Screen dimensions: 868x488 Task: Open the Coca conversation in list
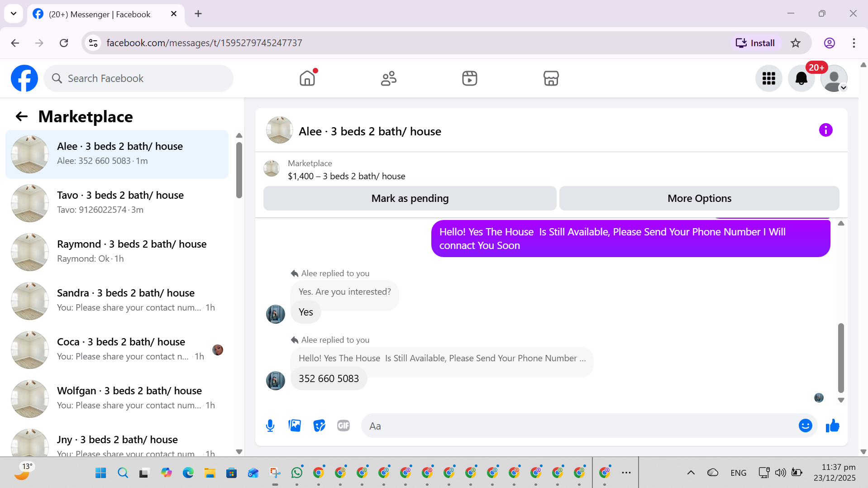117,349
